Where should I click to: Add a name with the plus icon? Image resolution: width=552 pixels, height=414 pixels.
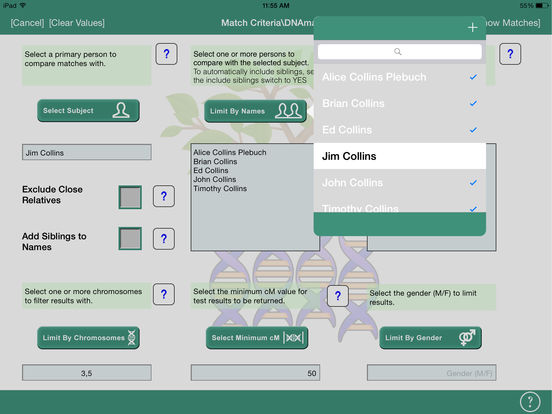click(x=472, y=27)
